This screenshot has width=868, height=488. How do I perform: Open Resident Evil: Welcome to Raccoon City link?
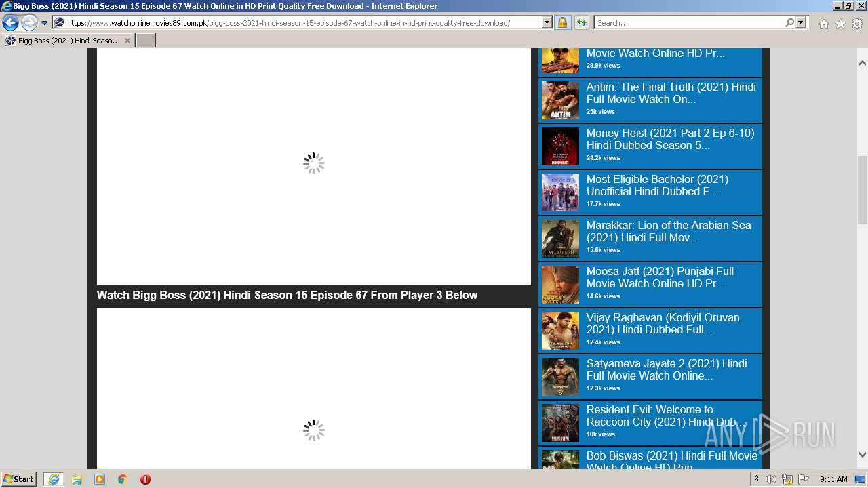(667, 415)
